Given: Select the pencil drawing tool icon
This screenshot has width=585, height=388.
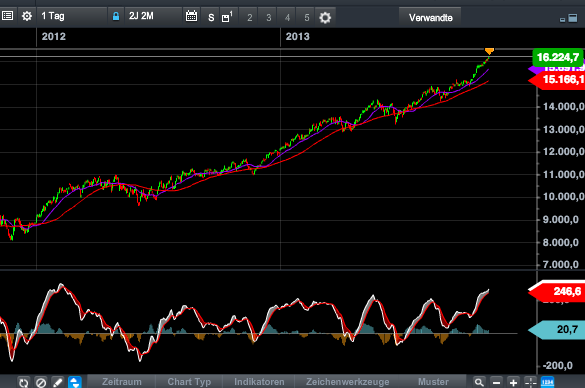Looking at the screenshot, I should pyautogui.click(x=57, y=382).
